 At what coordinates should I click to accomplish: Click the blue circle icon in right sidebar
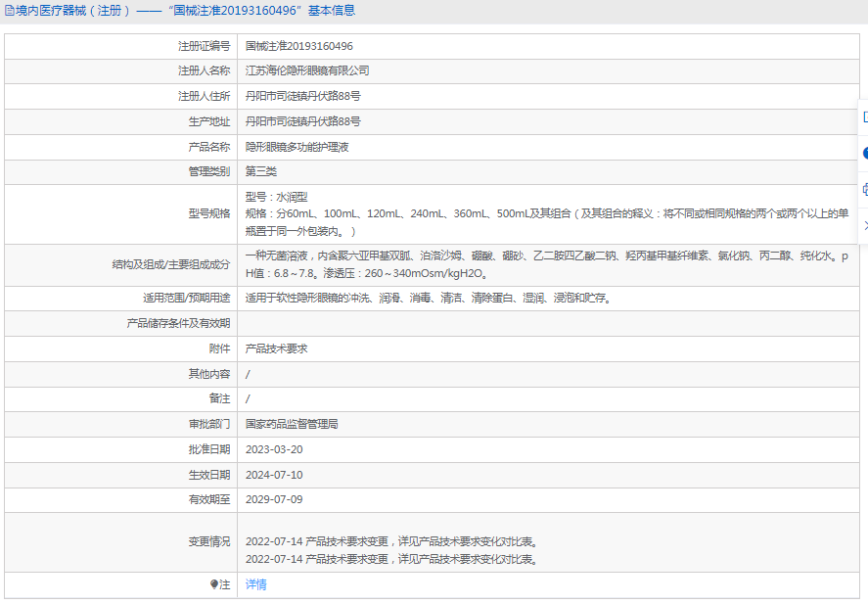pos(864,153)
